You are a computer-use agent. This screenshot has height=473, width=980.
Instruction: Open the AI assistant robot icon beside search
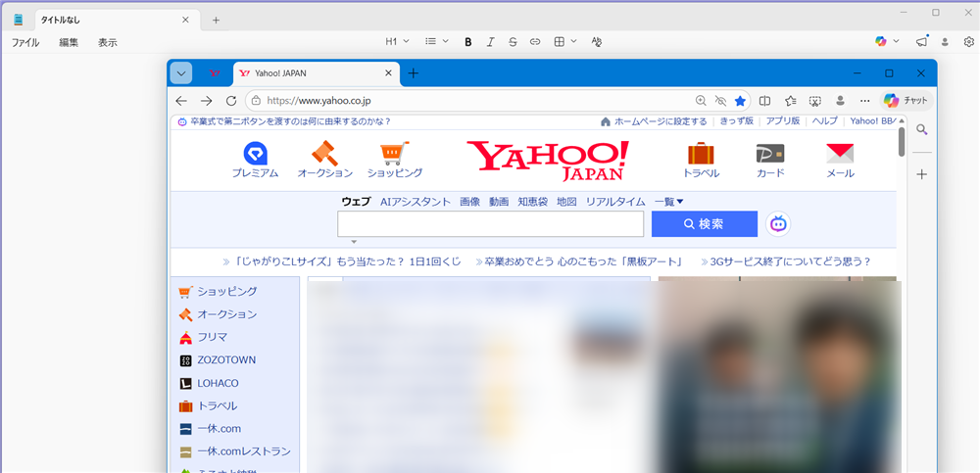click(778, 223)
